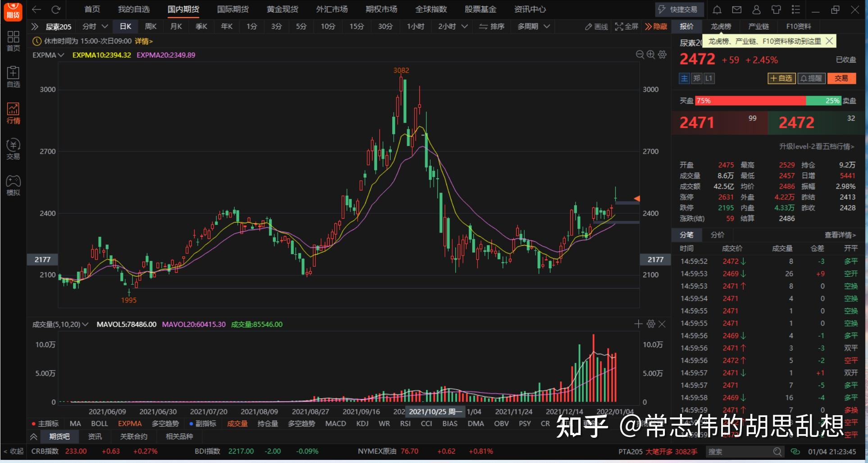Click red 交易 trade button

841,78
